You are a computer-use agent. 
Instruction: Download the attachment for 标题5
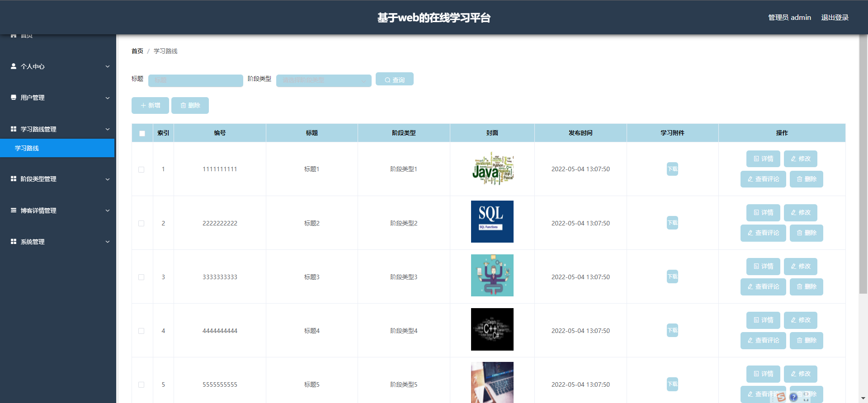(672, 384)
